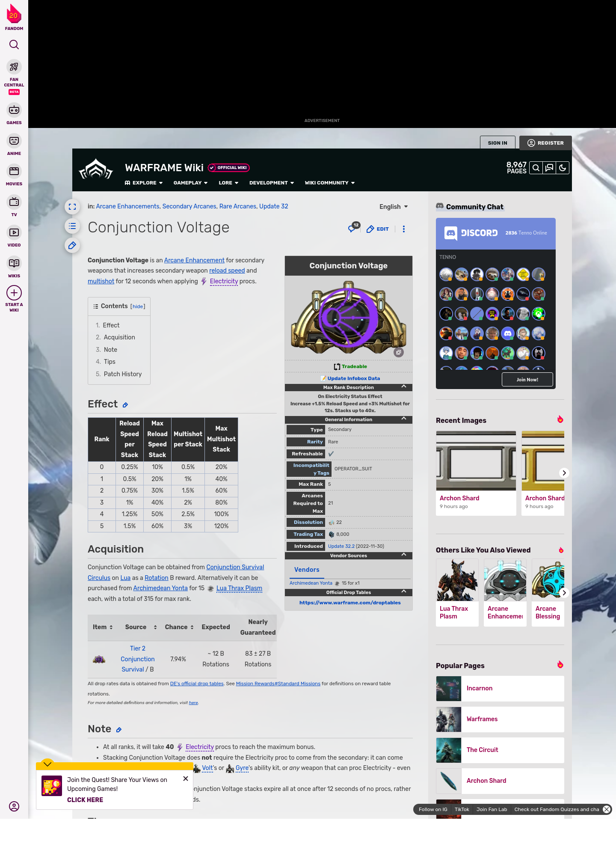Open the Explore dropdown menu
Image resolution: width=616 pixels, height=856 pixels.
144,183
